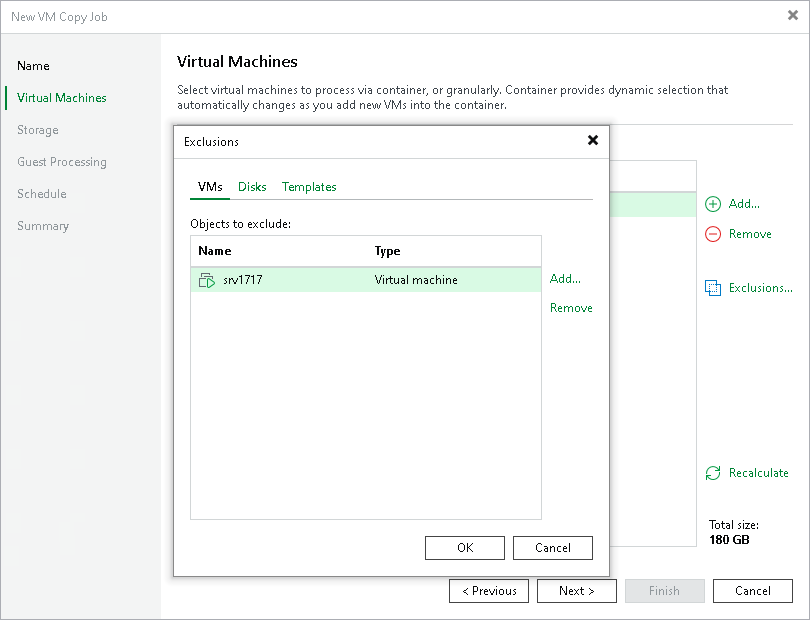The width and height of the screenshot is (810, 620).
Task: Select the srv1717 name cell
Action: (x=243, y=280)
